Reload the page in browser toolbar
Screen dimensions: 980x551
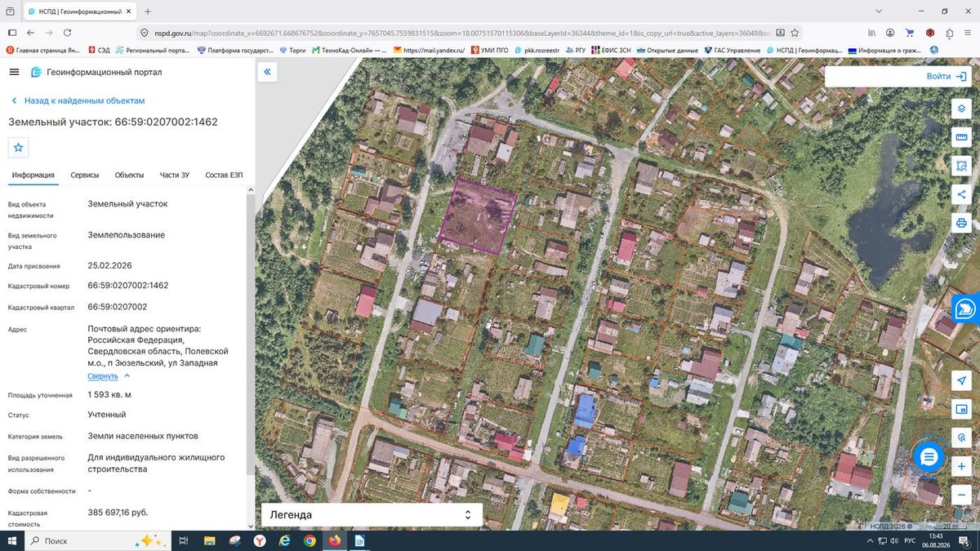(67, 33)
